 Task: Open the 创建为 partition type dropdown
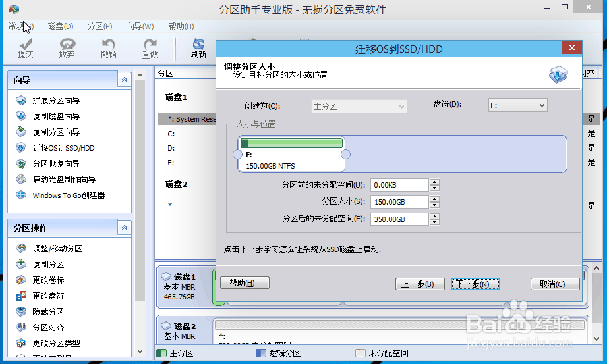click(x=359, y=106)
